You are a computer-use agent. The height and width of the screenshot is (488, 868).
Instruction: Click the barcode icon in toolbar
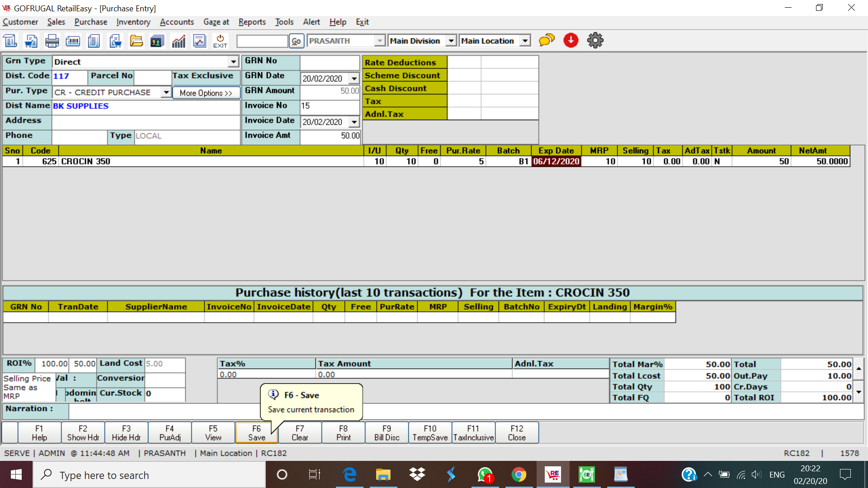pos(73,41)
